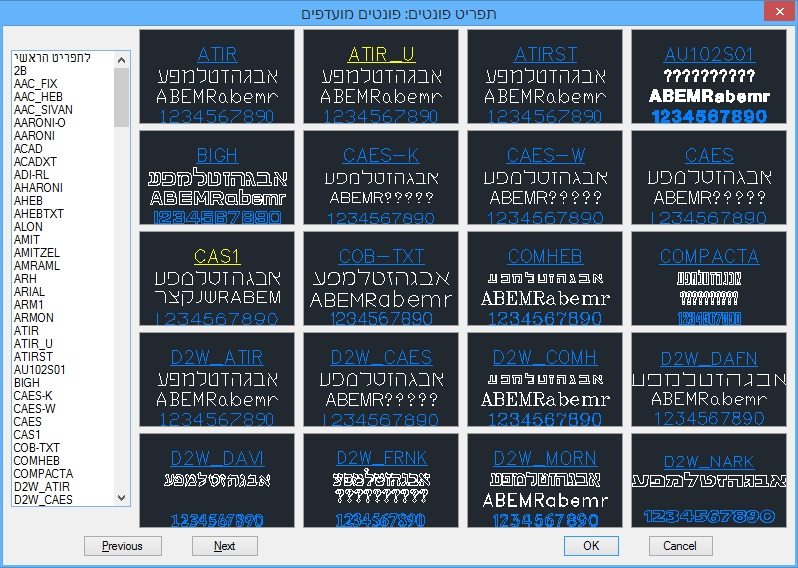
Task: Select the BIGH font thumbnail
Action: [x=217, y=178]
